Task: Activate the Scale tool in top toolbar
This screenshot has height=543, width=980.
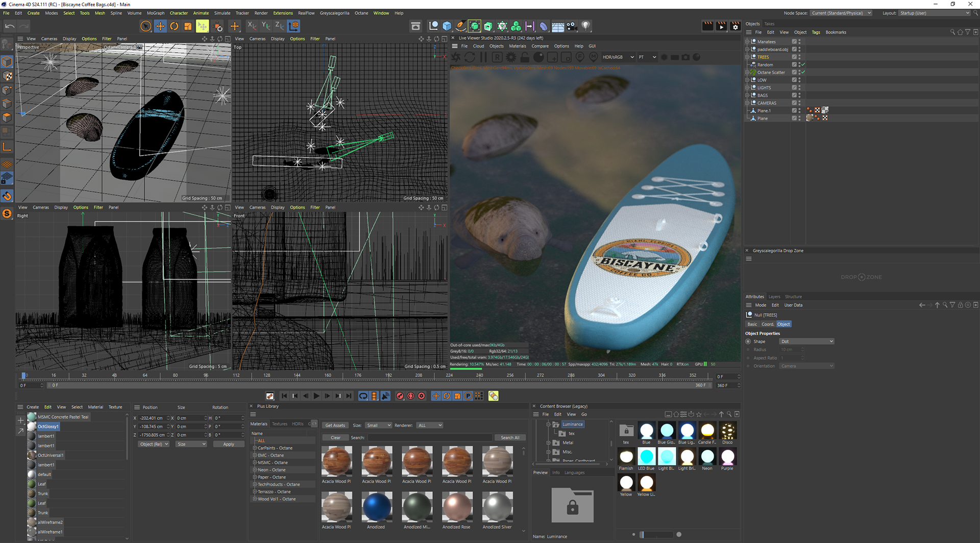Action: pos(188,26)
